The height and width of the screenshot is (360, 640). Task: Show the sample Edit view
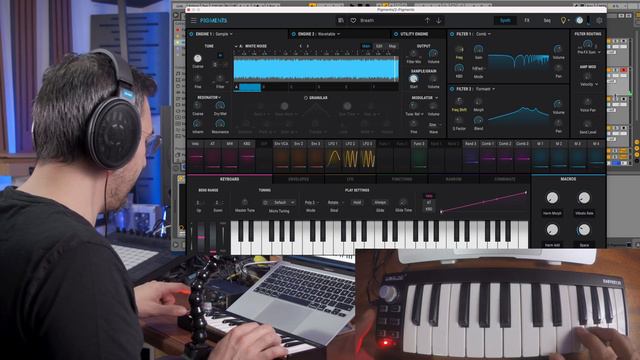[x=379, y=46]
